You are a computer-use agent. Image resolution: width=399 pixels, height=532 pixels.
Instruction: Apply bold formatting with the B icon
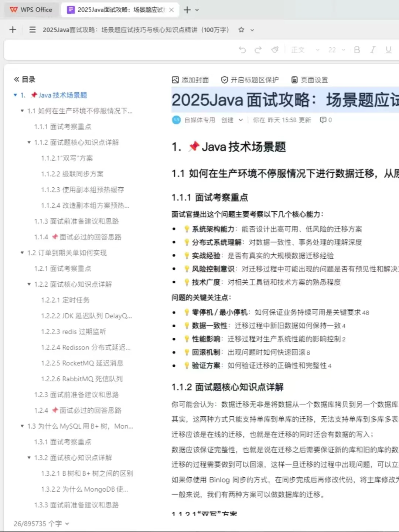point(356,50)
